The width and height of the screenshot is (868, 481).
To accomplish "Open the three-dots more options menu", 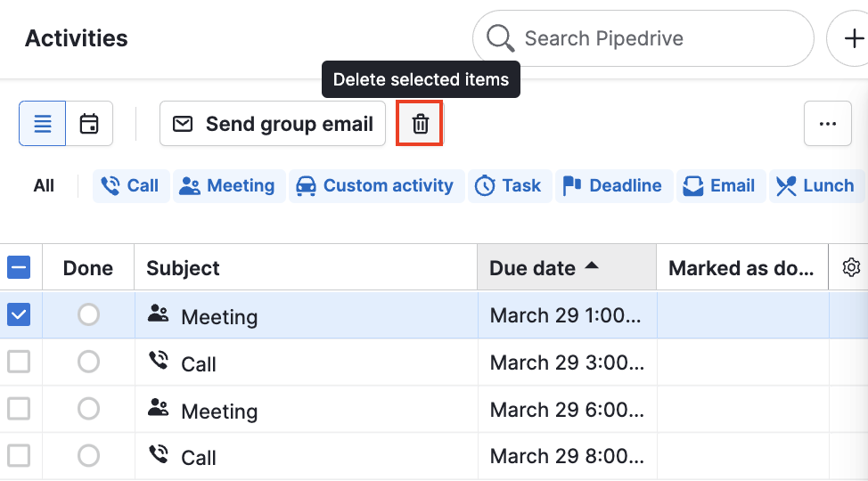I will [827, 124].
